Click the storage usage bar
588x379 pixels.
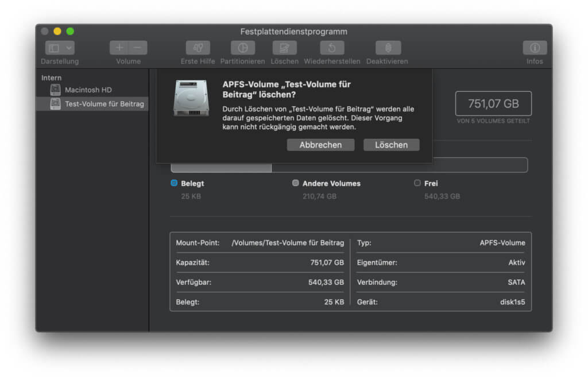click(x=349, y=167)
